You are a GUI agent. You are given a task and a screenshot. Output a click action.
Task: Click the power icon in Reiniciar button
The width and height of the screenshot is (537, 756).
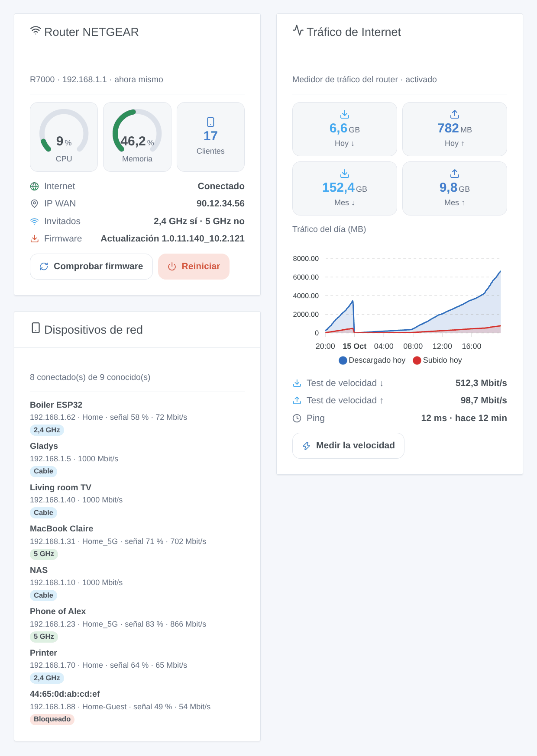click(172, 267)
